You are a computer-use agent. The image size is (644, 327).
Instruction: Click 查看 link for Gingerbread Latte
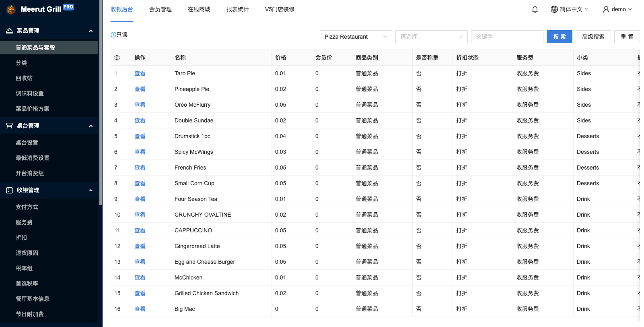140,246
